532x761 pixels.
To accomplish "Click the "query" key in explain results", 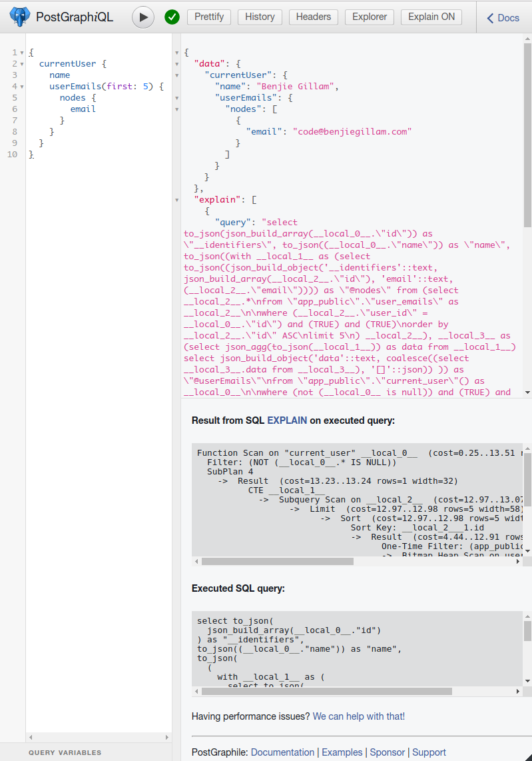I will [233, 223].
